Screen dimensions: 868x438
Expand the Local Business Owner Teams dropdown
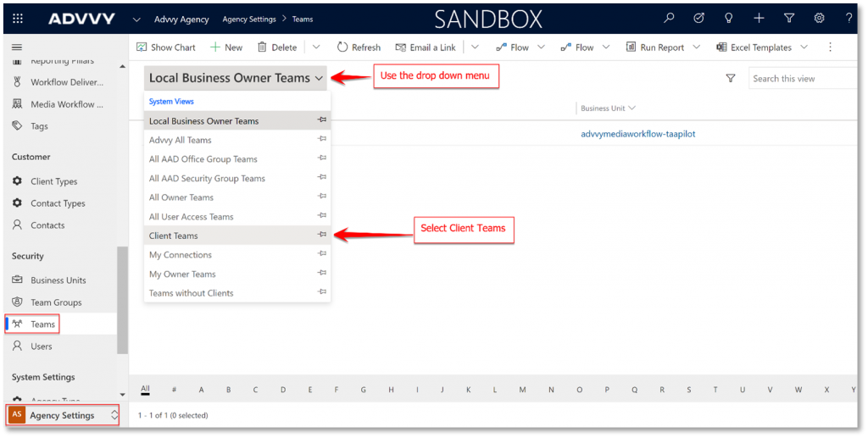coord(319,79)
